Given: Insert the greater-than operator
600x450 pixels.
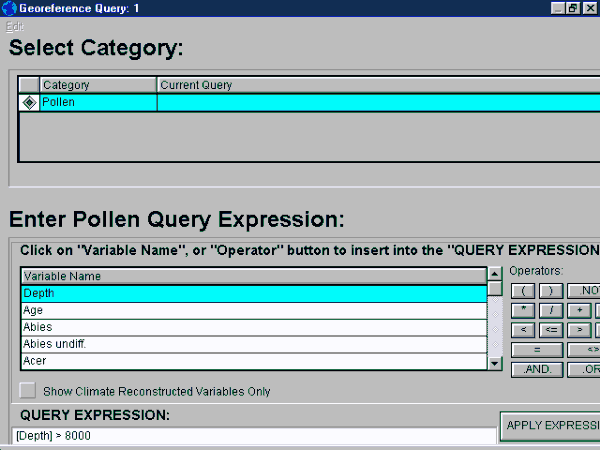Looking at the screenshot, I should coord(579,330).
